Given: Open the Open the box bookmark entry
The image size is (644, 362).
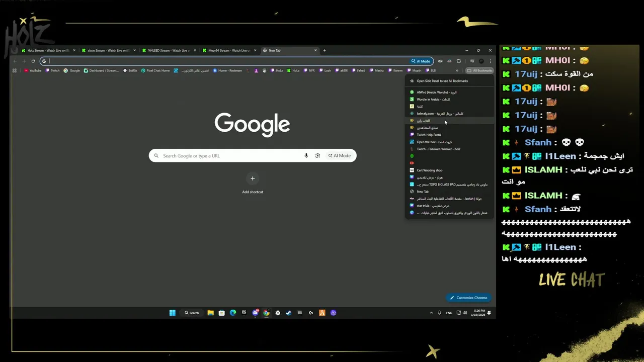Looking at the screenshot, I should click(x=450, y=142).
